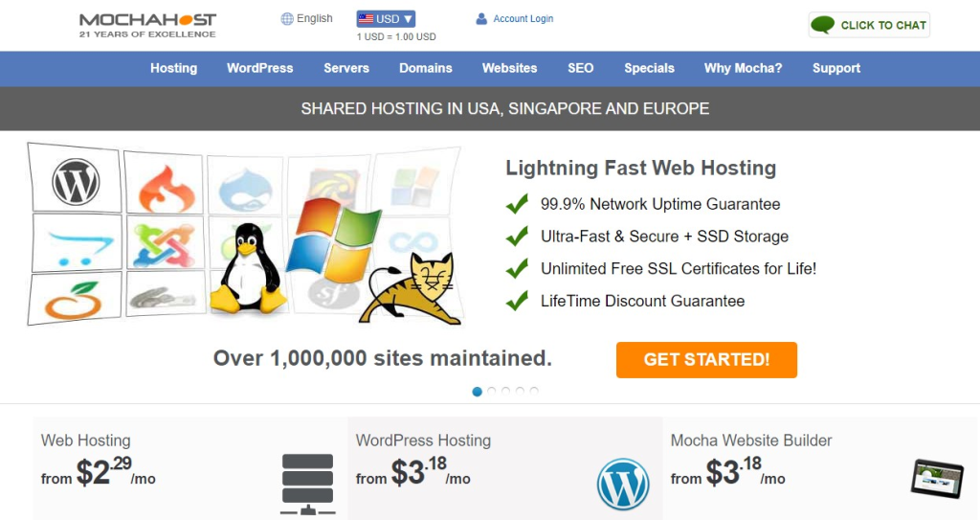Click the 1 USD = 1.00 USD rate text
Screen dimensions: 980x520
(x=396, y=37)
